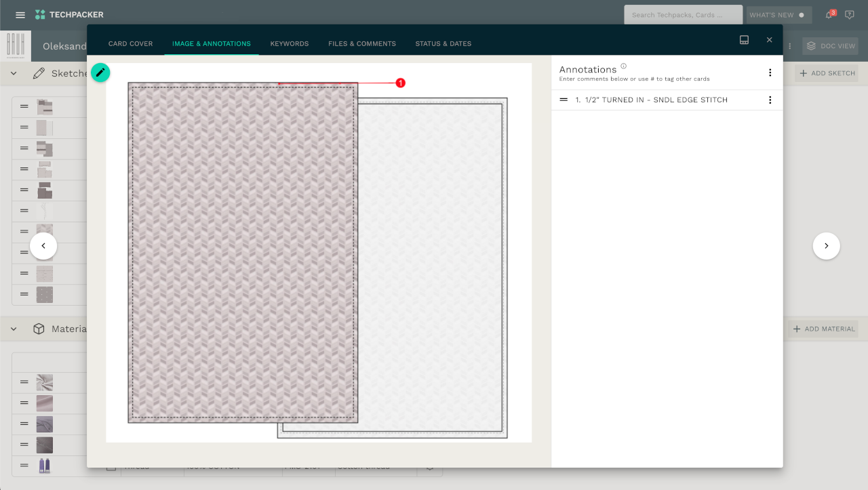Switch to Files & Comments tab

pos(362,43)
